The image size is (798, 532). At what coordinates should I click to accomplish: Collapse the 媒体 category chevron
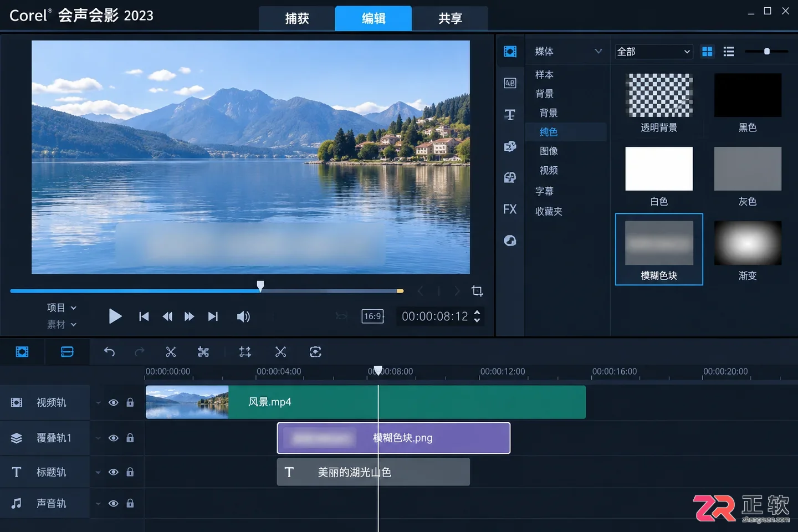click(x=598, y=52)
